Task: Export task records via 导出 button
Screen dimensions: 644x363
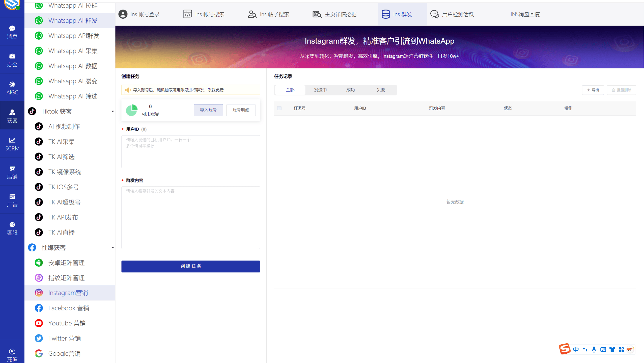Action: tap(593, 90)
